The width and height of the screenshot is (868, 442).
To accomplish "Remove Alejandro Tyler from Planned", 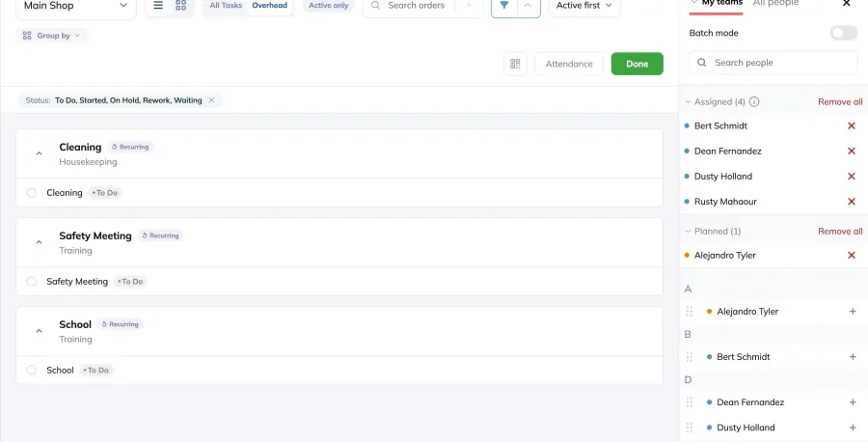I will (852, 256).
